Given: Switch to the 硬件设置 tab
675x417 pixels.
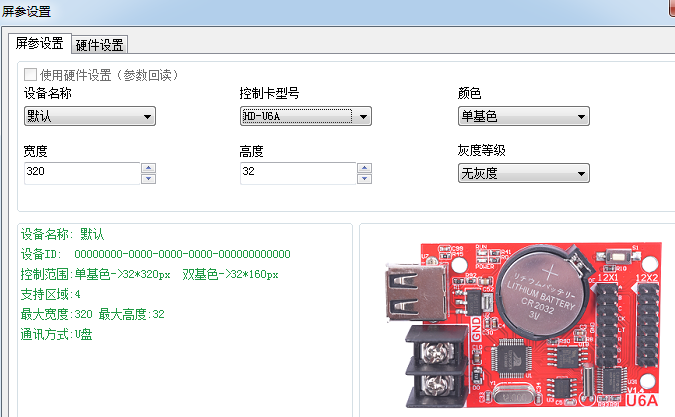Looking at the screenshot, I should click(x=99, y=44).
